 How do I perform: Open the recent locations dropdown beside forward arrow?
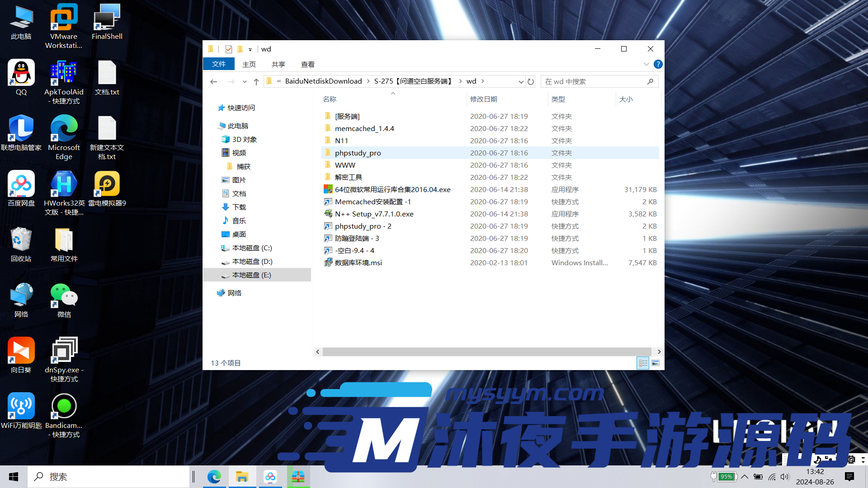[x=245, y=81]
